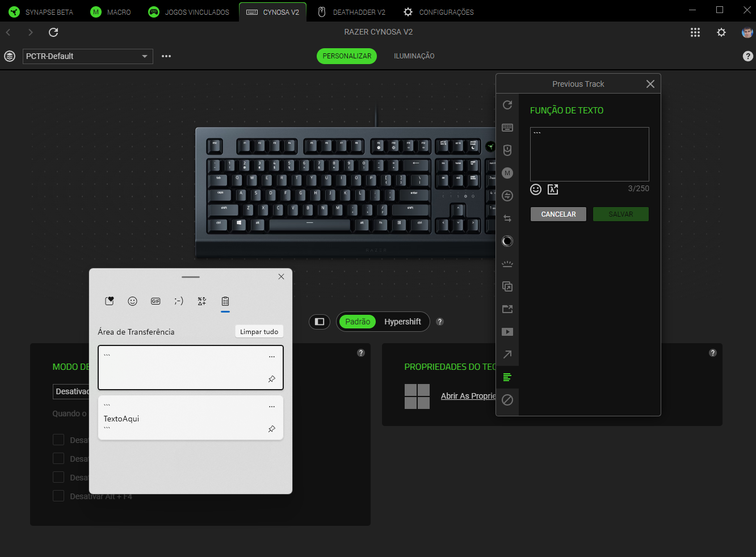Choose Keyboard Function icon in sidebar
The height and width of the screenshot is (557, 756).
pos(507,128)
